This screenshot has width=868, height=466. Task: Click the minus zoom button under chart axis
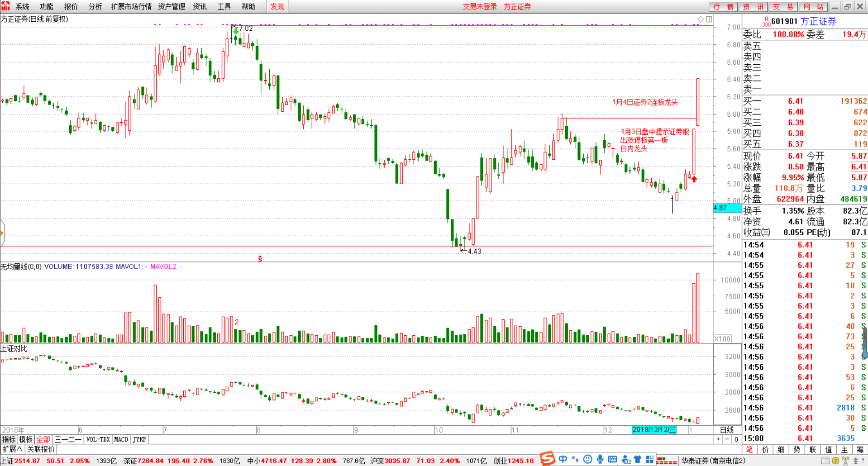(727, 439)
